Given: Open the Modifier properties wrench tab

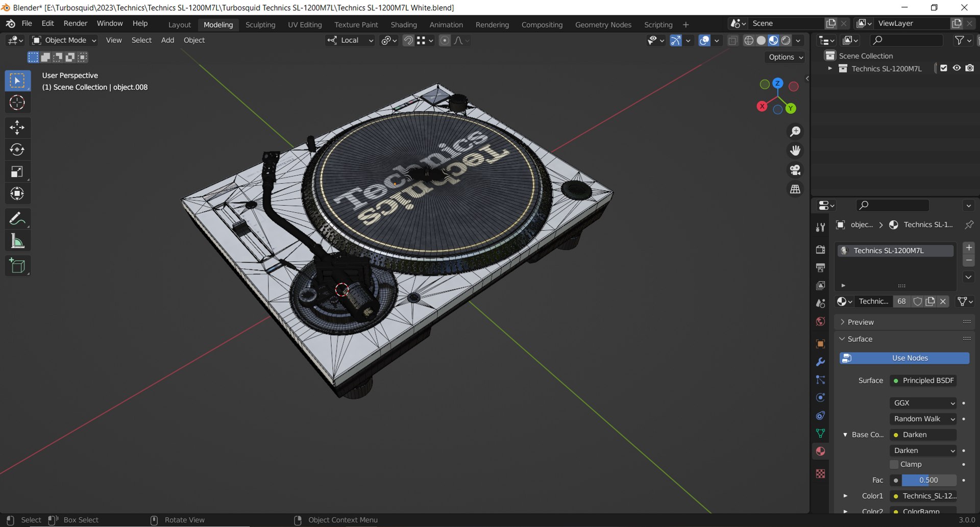Looking at the screenshot, I should (820, 362).
